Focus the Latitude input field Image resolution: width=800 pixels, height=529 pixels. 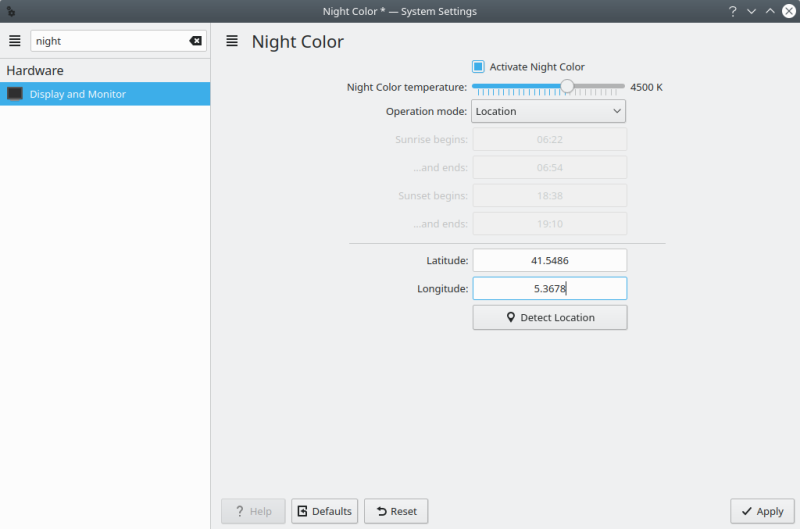tap(549, 260)
